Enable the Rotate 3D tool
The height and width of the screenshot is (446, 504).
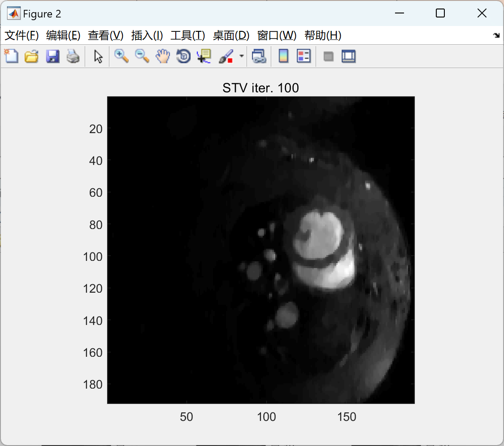[183, 56]
